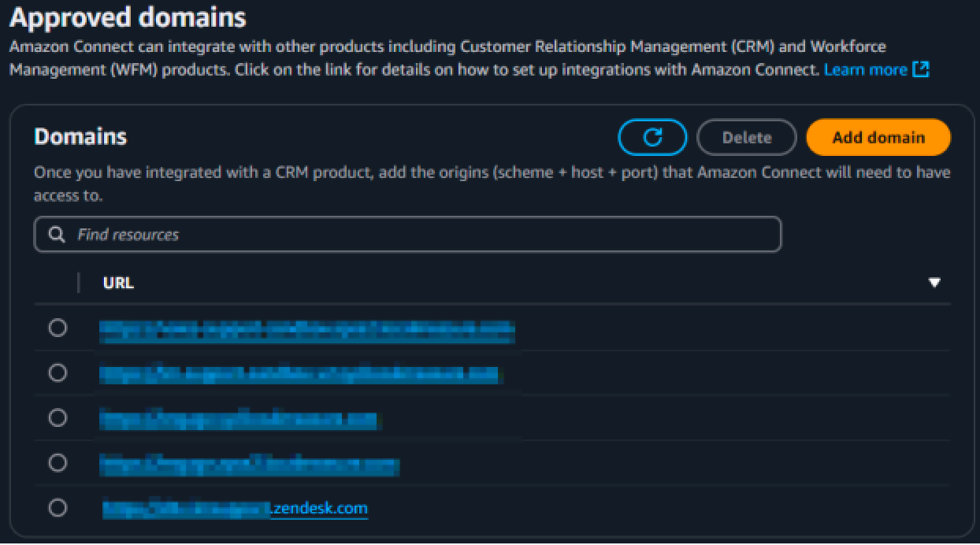The height and width of the screenshot is (545, 980).
Task: Sort the table by the URL column header
Action: [118, 283]
